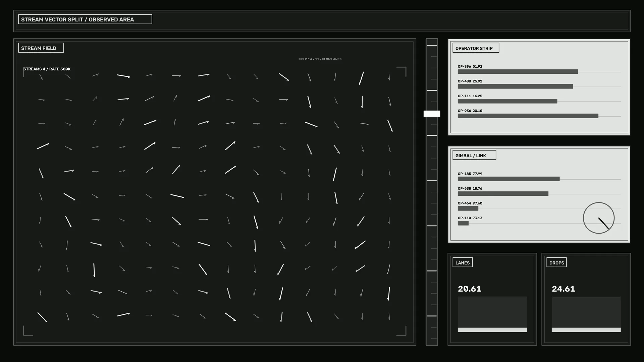Select the OPERATOR STRIP panel label
Image resolution: width=644 pixels, height=362 pixels.
tap(476, 48)
